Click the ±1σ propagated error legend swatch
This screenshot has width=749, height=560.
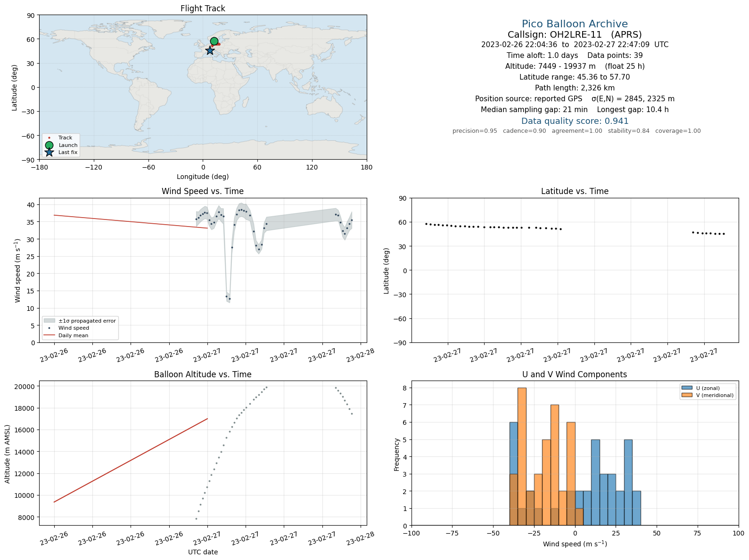coord(49,321)
